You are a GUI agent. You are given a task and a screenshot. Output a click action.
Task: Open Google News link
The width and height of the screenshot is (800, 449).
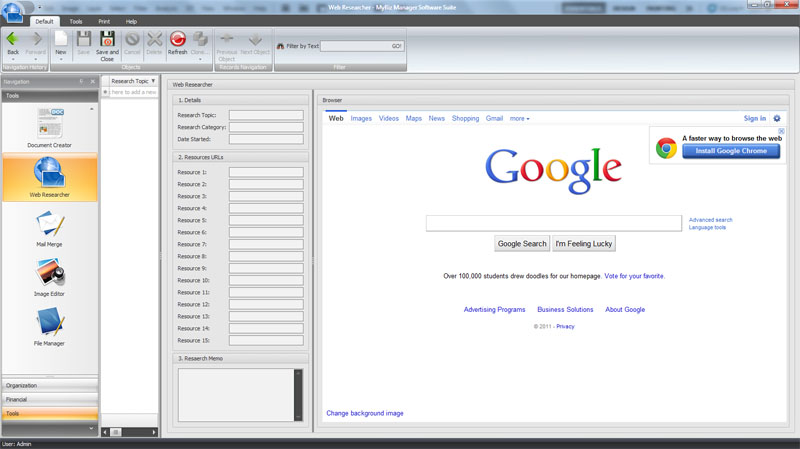437,118
